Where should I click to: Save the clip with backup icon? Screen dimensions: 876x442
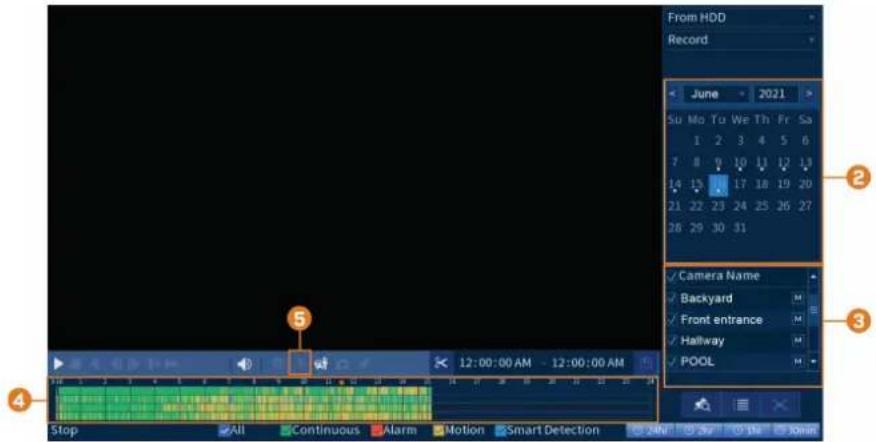(647, 364)
